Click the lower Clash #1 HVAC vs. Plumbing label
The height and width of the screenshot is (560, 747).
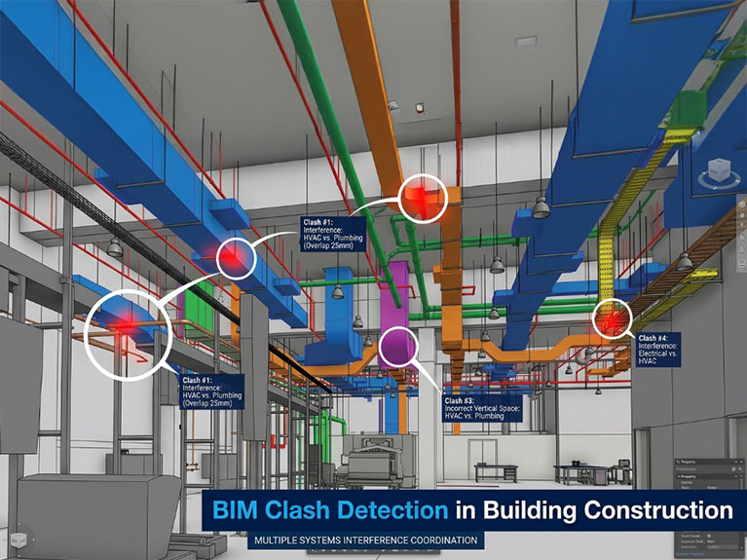212,392
